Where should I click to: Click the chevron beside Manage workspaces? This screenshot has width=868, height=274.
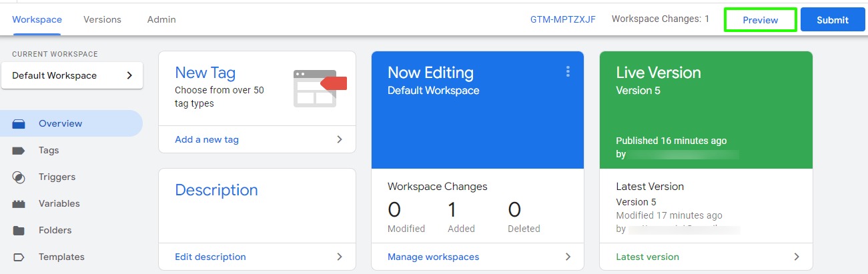568,257
